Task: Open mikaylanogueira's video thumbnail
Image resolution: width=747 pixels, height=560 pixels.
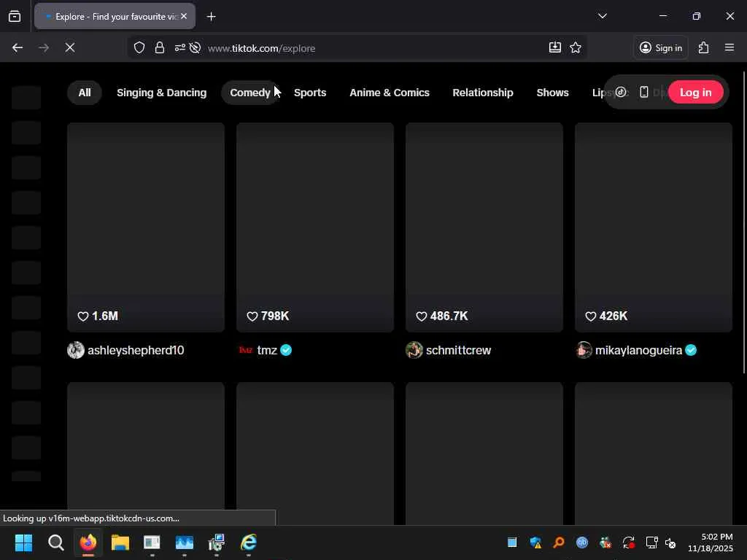Action: [x=653, y=227]
